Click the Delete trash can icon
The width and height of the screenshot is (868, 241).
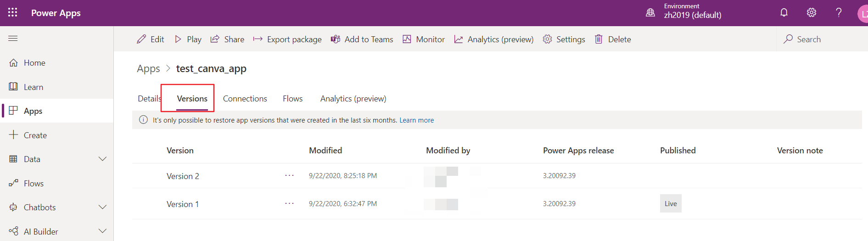pos(599,39)
